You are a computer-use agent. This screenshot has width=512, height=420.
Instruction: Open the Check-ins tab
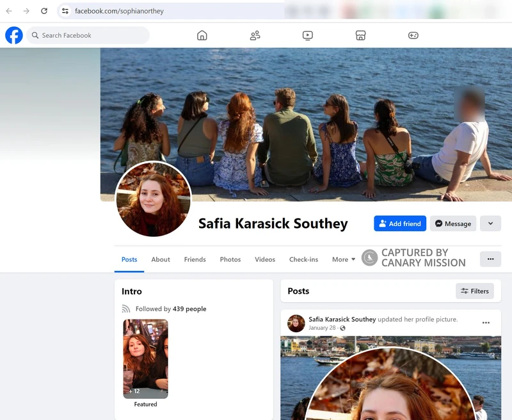[x=303, y=259]
